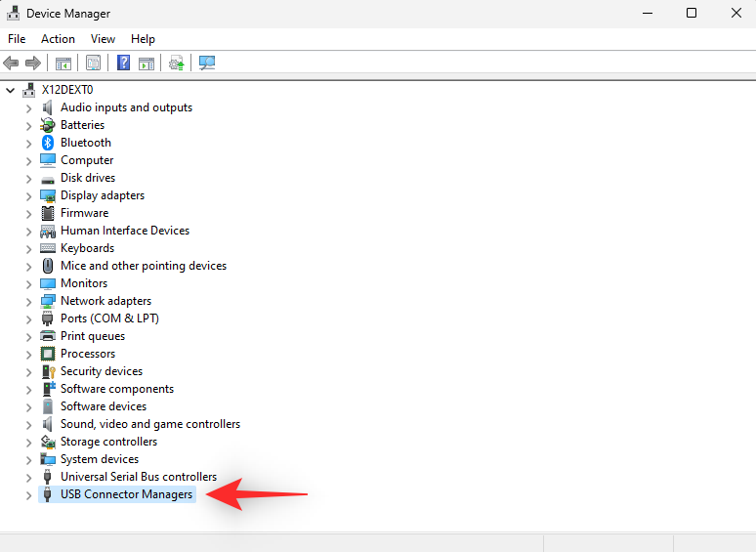Select the System devices label
Screen dimensions: 756x552
pos(100,459)
